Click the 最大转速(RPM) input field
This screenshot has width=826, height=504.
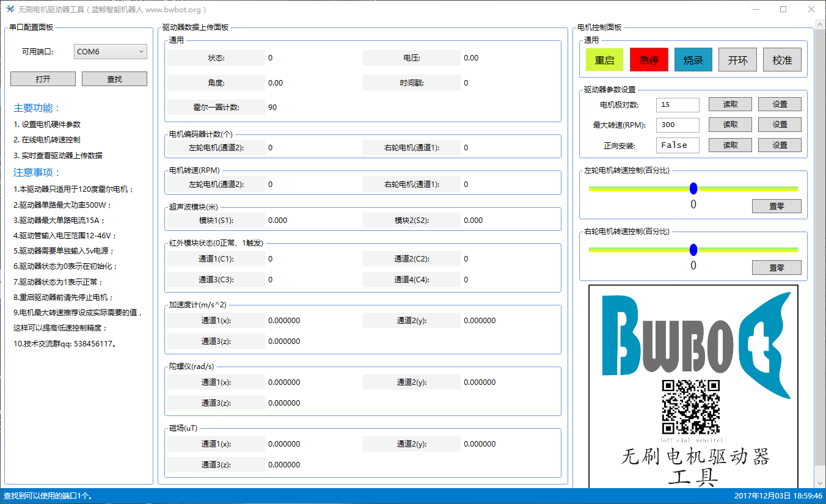coord(678,125)
